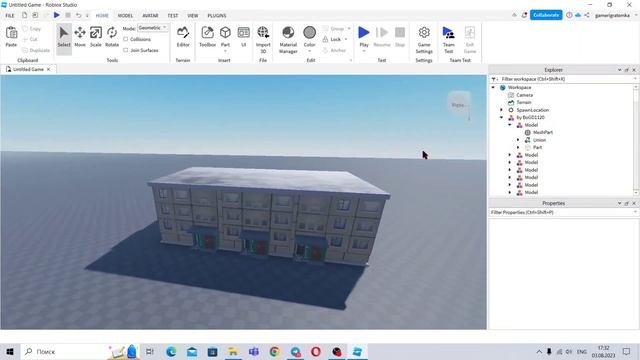Toggle the Collisions checkbox
The height and width of the screenshot is (360, 640).
click(x=126, y=39)
